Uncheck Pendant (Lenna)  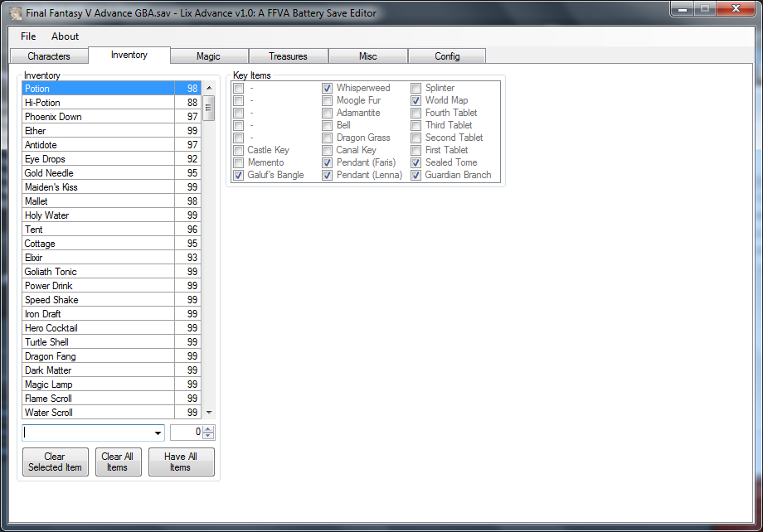click(x=327, y=176)
